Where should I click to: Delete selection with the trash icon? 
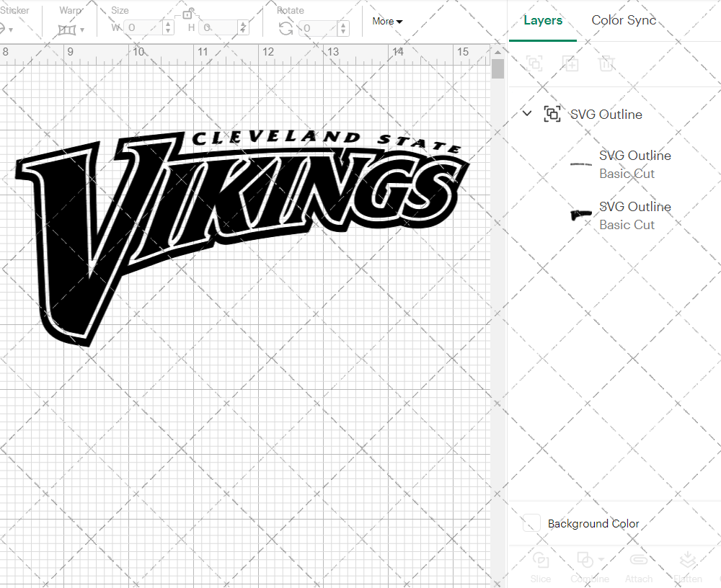click(606, 63)
